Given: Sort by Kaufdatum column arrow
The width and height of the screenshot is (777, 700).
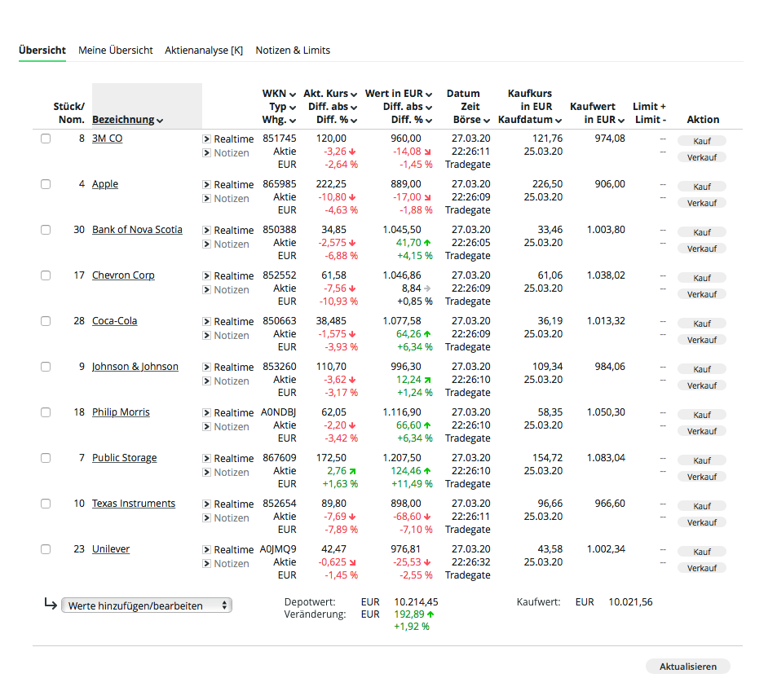Looking at the screenshot, I should (558, 121).
